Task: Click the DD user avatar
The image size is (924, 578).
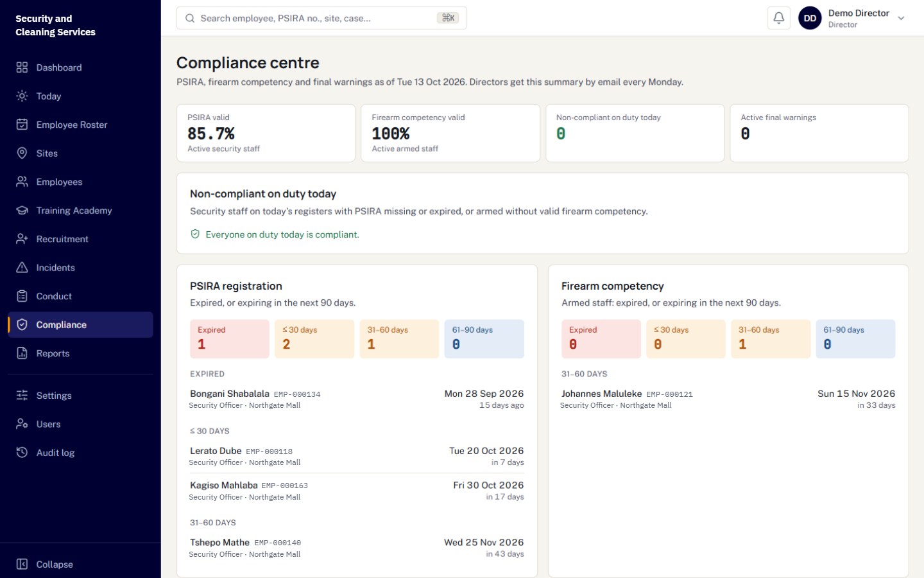Action: pyautogui.click(x=810, y=18)
